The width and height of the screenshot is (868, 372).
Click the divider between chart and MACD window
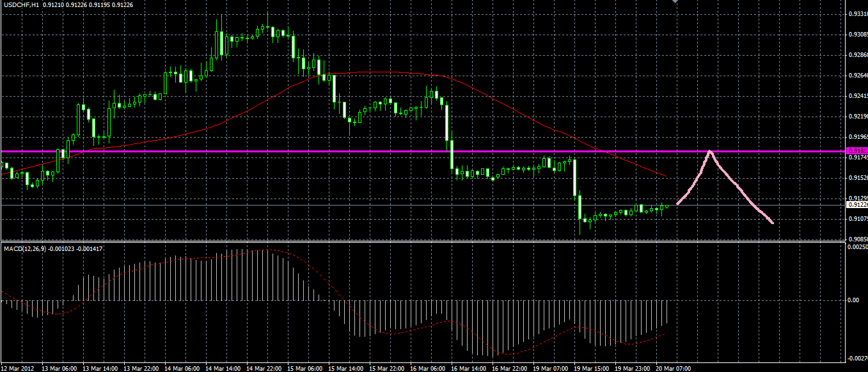click(x=422, y=241)
